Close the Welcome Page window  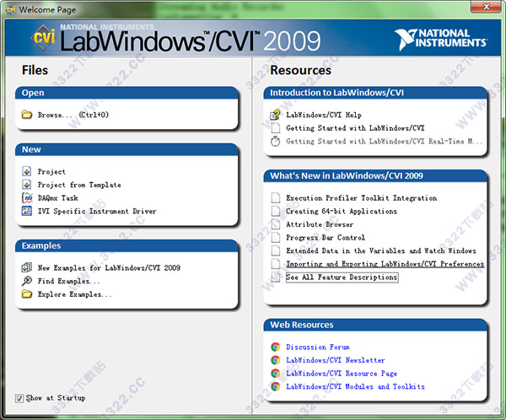[486, 7]
